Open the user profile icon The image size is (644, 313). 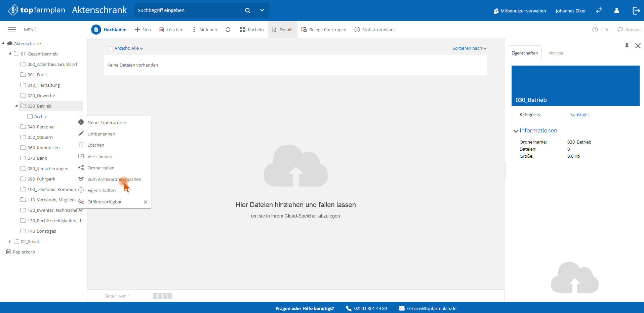(x=616, y=11)
